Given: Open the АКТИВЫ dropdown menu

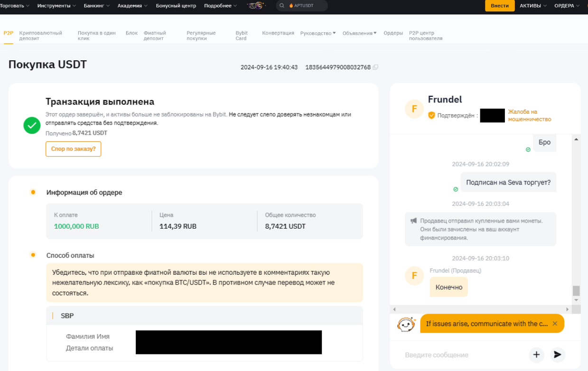Looking at the screenshot, I should tap(533, 6).
